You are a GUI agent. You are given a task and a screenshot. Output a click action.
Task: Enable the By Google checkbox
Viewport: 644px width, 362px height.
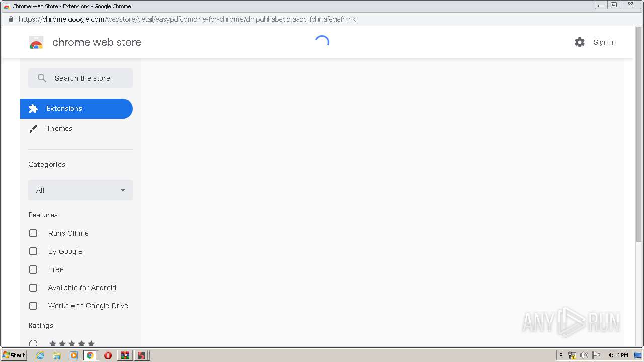[33, 251]
